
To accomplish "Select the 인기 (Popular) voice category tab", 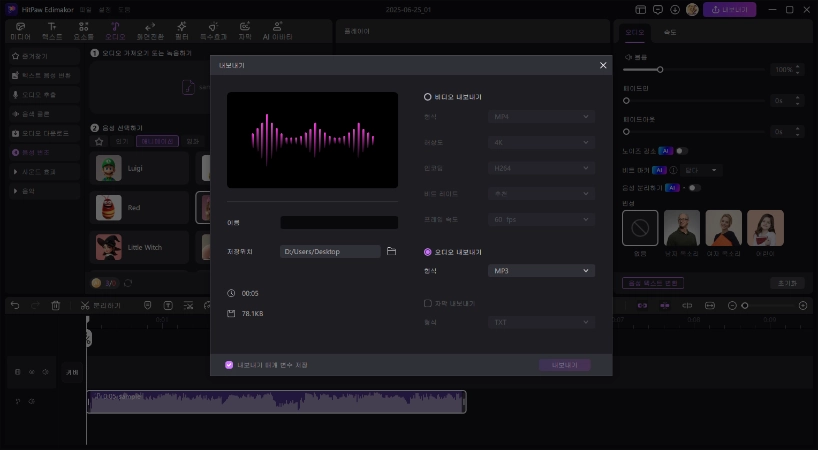I will tap(122, 141).
